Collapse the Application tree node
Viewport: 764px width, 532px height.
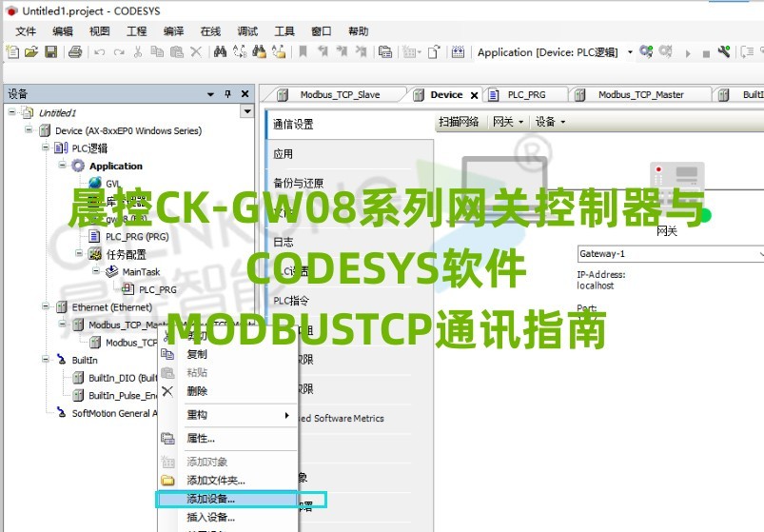pyautogui.click(x=62, y=165)
